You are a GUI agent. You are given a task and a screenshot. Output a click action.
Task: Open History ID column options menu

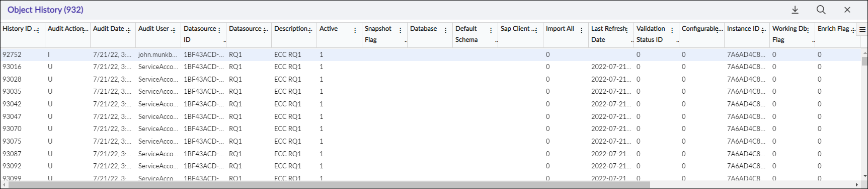pos(38,30)
